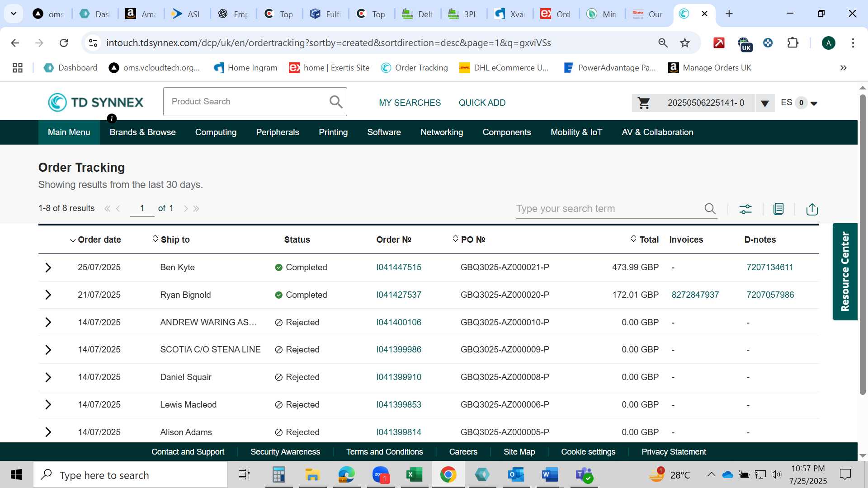Image resolution: width=868 pixels, height=488 pixels.
Task: Open the Extensions puzzle icon
Action: point(793,43)
